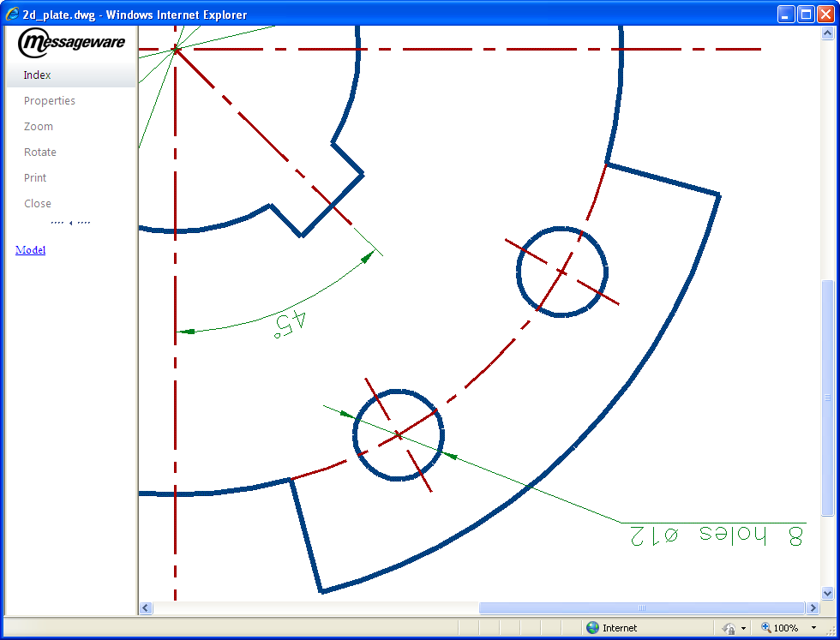Click the horizontal scrollbar right arrow
The width and height of the screenshot is (840, 640).
coord(813,607)
